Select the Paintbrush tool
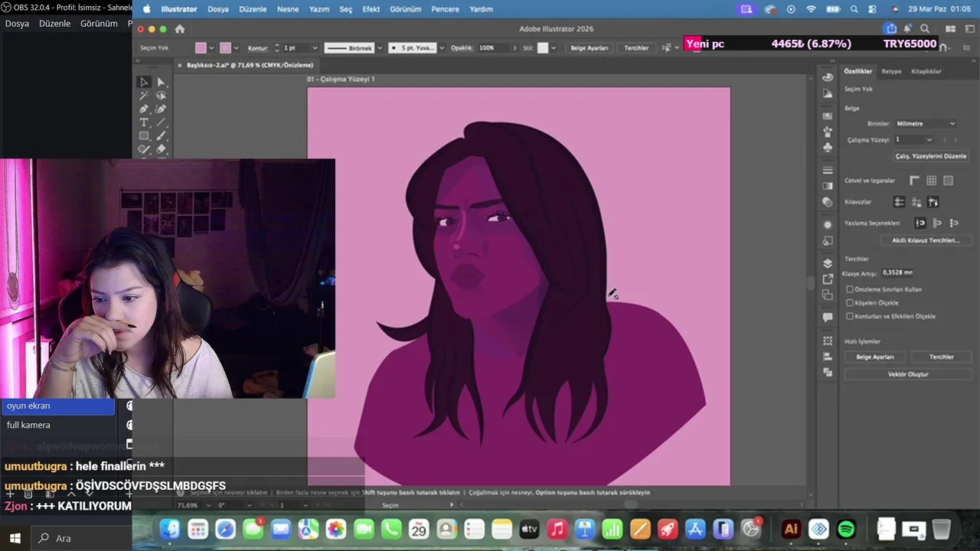This screenshot has height=551, width=980. [161, 136]
